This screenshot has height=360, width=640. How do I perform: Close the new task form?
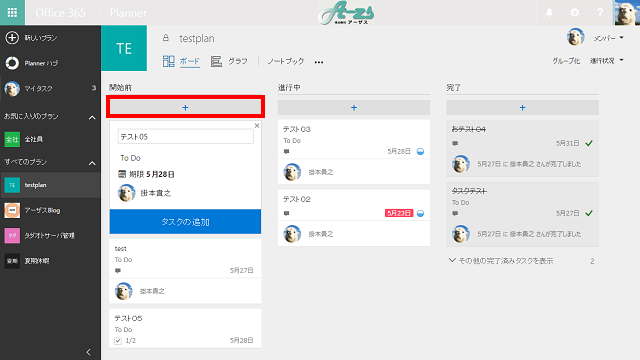(x=257, y=126)
